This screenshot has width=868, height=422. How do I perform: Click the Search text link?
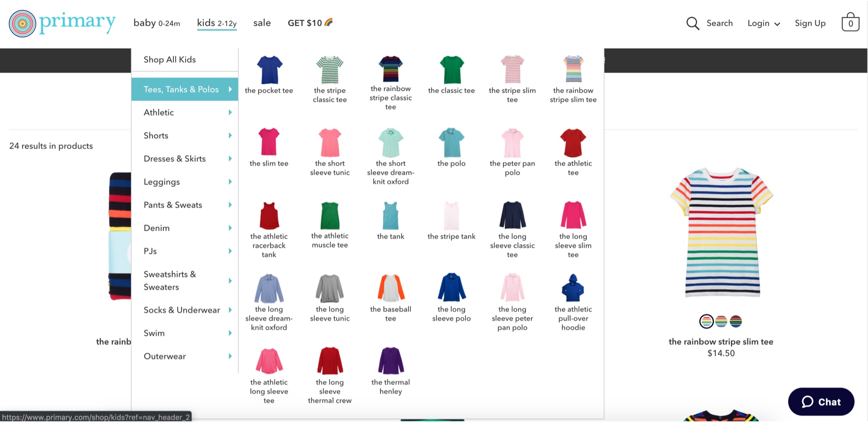coord(719,23)
